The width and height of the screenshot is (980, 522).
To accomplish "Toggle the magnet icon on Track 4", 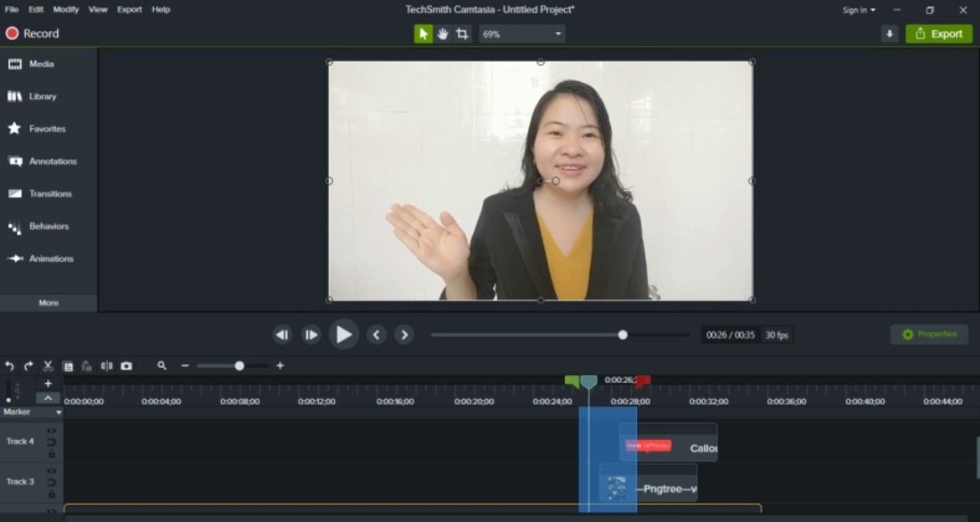I will point(52,442).
